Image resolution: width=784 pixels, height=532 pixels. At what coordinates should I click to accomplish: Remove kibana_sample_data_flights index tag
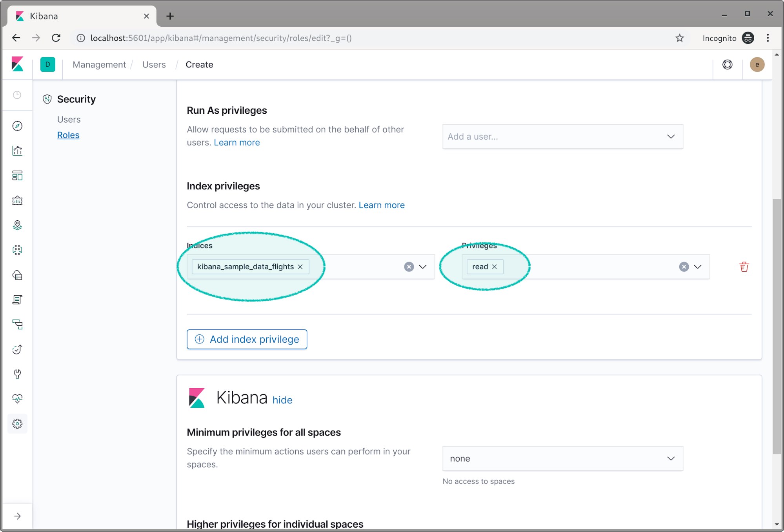coord(300,266)
